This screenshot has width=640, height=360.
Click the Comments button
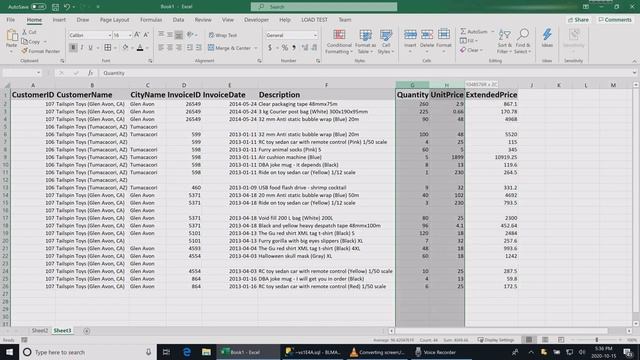(x=615, y=20)
